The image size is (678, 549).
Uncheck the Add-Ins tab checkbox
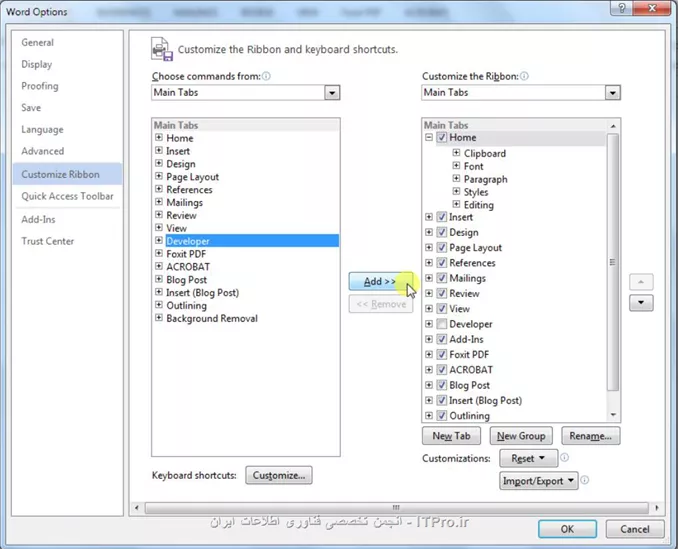tap(441, 339)
